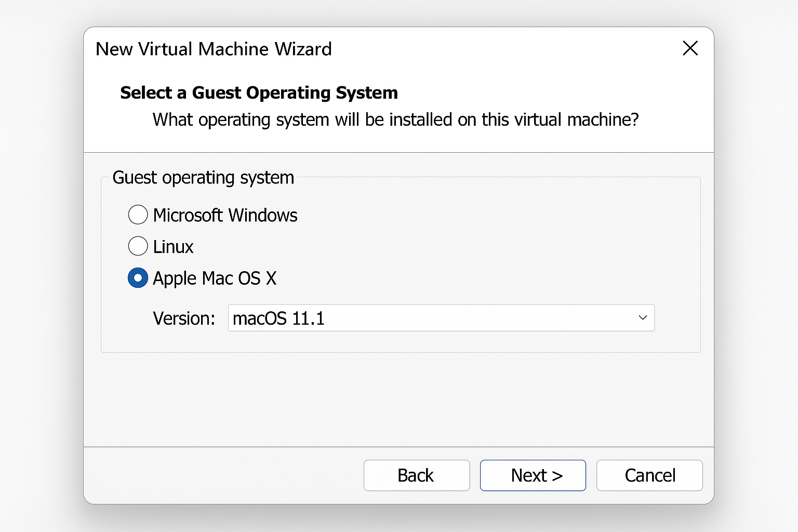Click the 'Version:' label
Screen dimensions: 798x532
[x=184, y=318]
